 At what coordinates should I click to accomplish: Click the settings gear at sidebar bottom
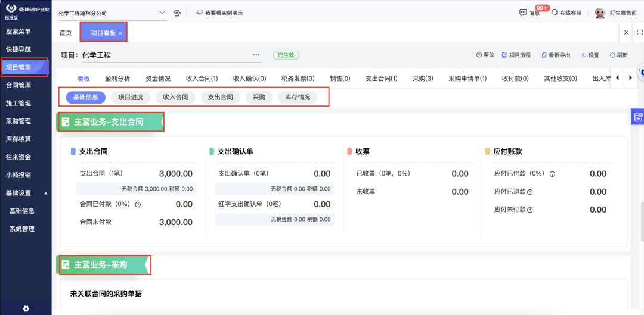click(26, 308)
